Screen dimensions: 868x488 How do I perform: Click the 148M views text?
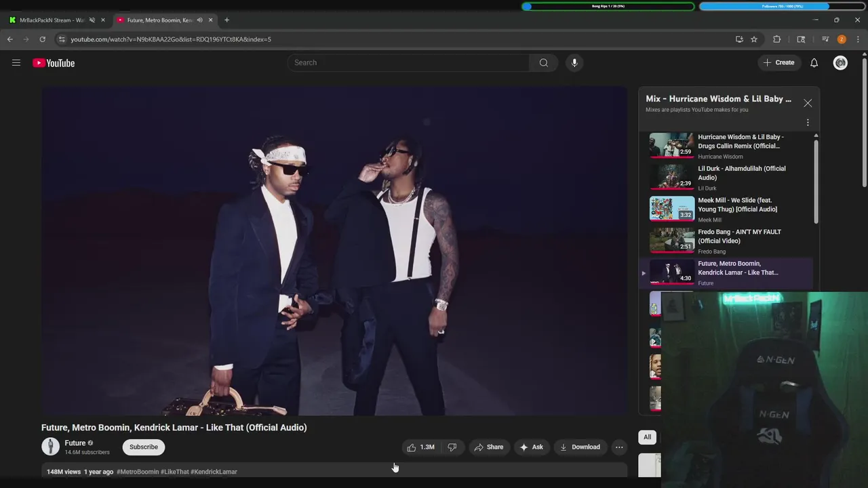click(x=64, y=472)
